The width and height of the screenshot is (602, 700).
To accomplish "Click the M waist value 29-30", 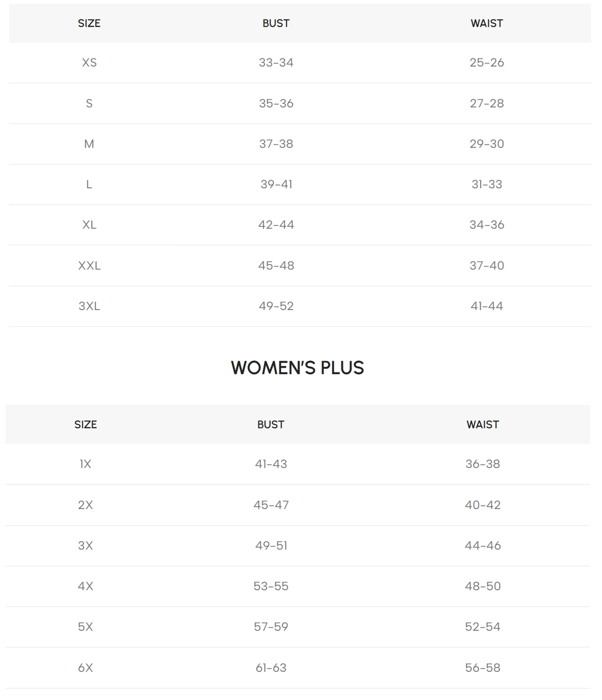I will pyautogui.click(x=487, y=144).
